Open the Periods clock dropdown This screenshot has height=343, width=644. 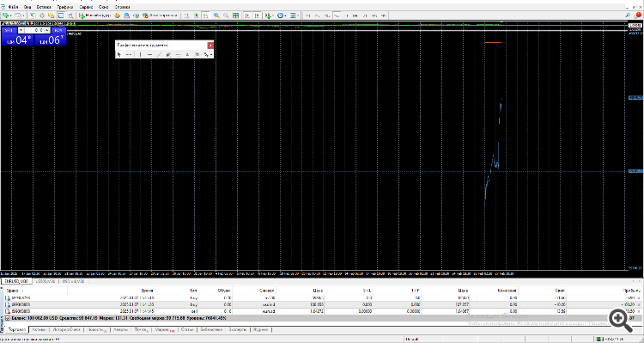coord(282,15)
